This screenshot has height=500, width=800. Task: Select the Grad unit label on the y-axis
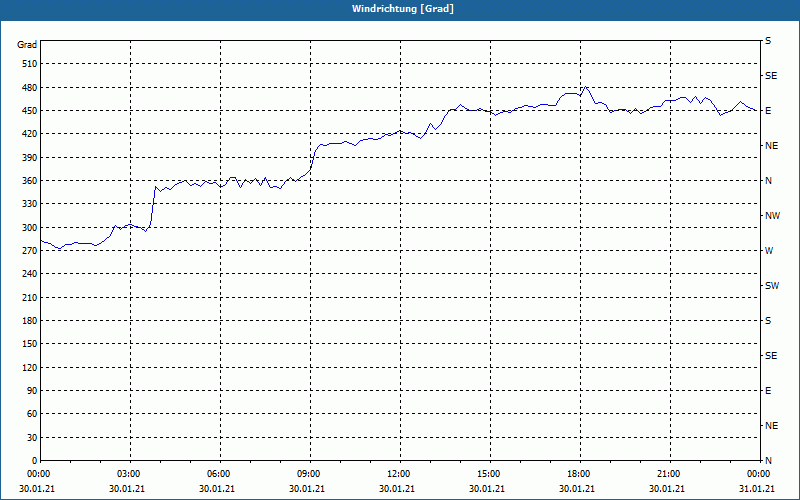27,45
